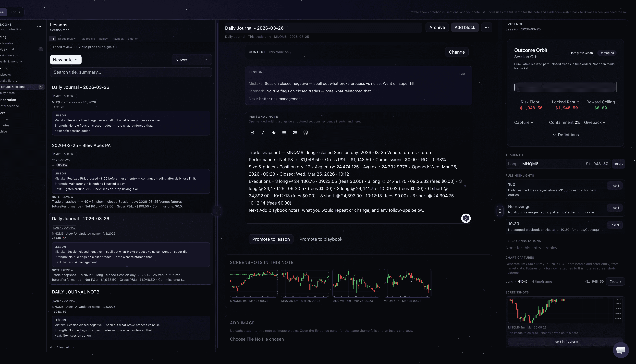
Task: Filter feed by Needs review
Action: pyautogui.click(x=66, y=39)
